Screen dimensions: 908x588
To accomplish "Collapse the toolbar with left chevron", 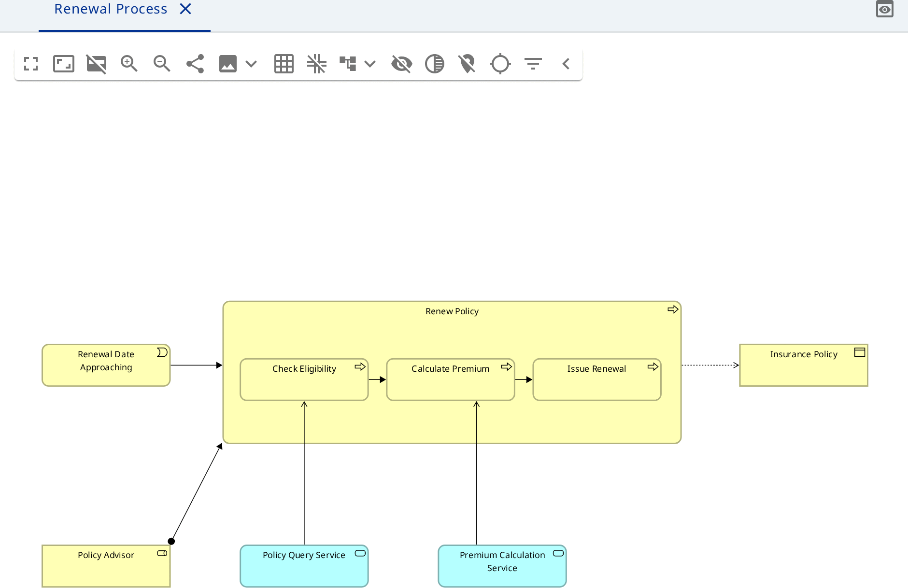I will coord(566,64).
